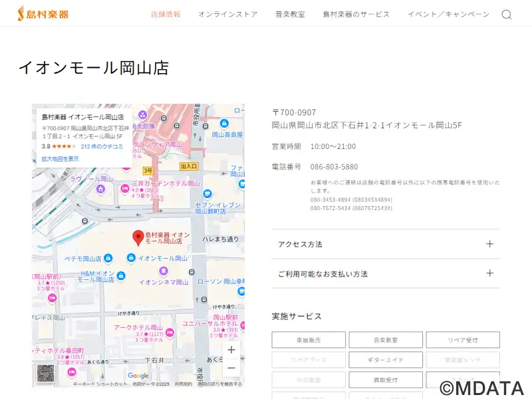Open the search magnifier icon
532x399 pixels.
point(507,15)
